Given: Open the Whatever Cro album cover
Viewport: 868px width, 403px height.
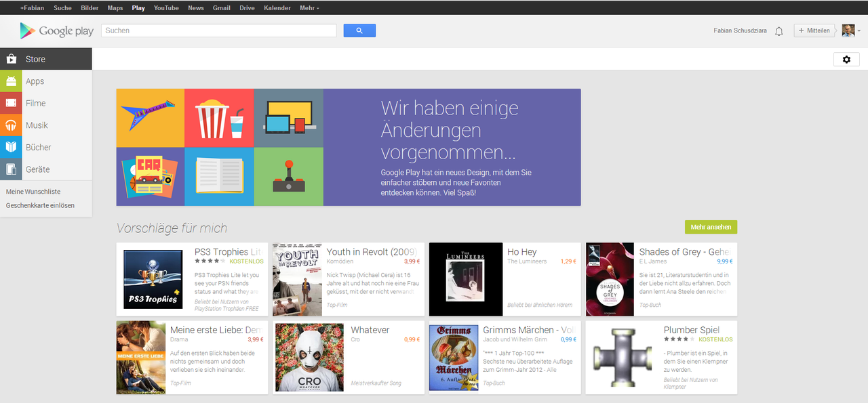Looking at the screenshot, I should pyautogui.click(x=309, y=358).
